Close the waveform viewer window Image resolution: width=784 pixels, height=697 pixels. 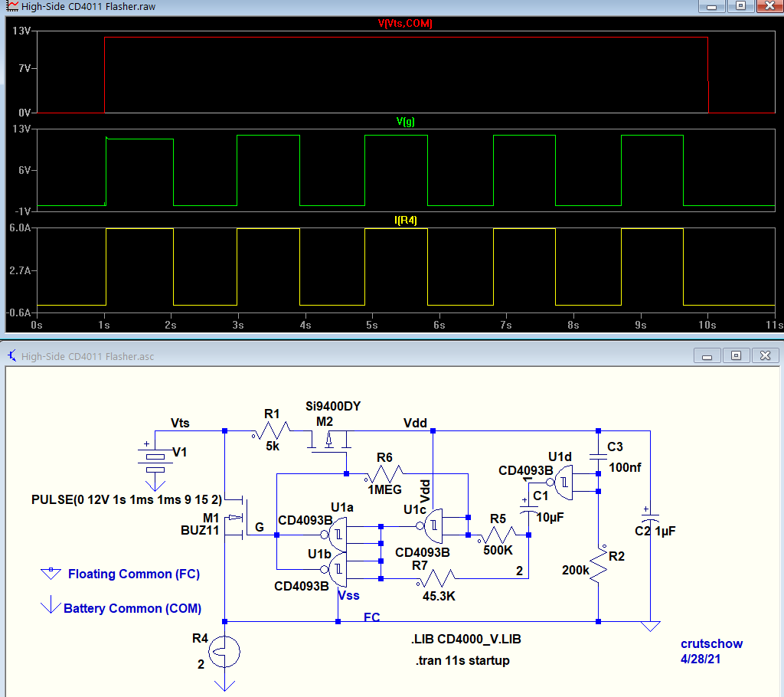[769, 6]
